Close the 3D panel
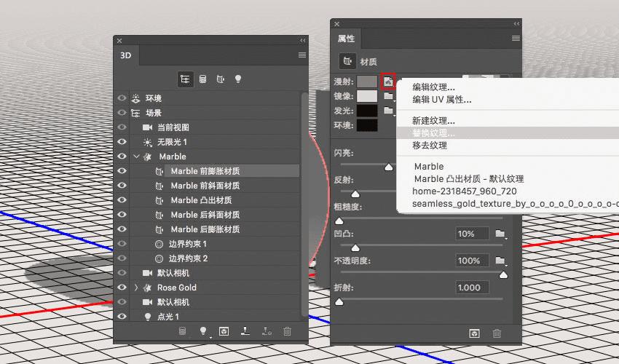The height and width of the screenshot is (364, 619). pyautogui.click(x=119, y=41)
